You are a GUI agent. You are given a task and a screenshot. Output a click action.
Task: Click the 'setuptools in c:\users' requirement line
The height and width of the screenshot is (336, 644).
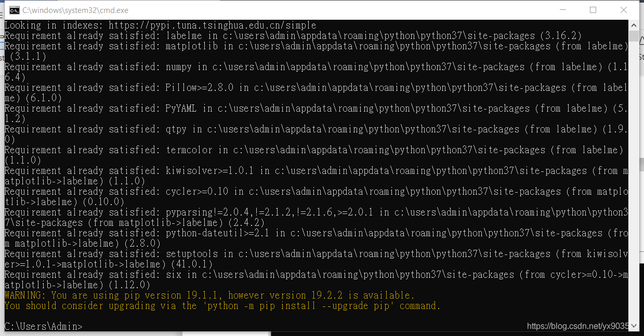[316, 253]
